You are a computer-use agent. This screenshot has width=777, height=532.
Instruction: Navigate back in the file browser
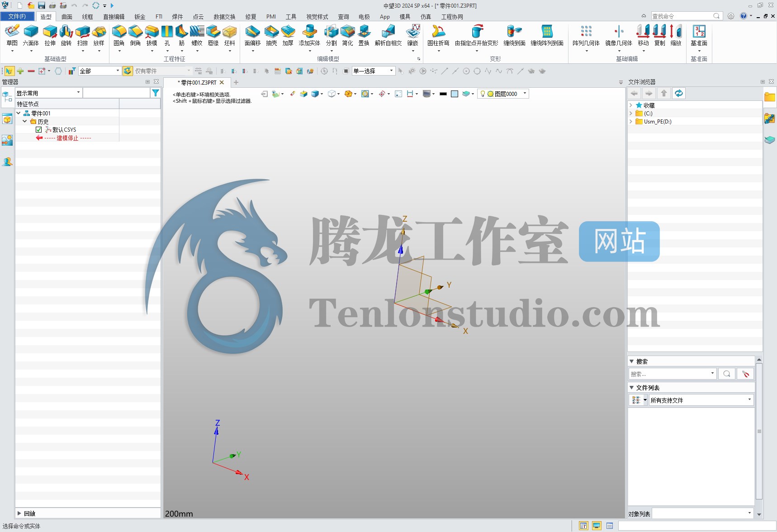(634, 93)
